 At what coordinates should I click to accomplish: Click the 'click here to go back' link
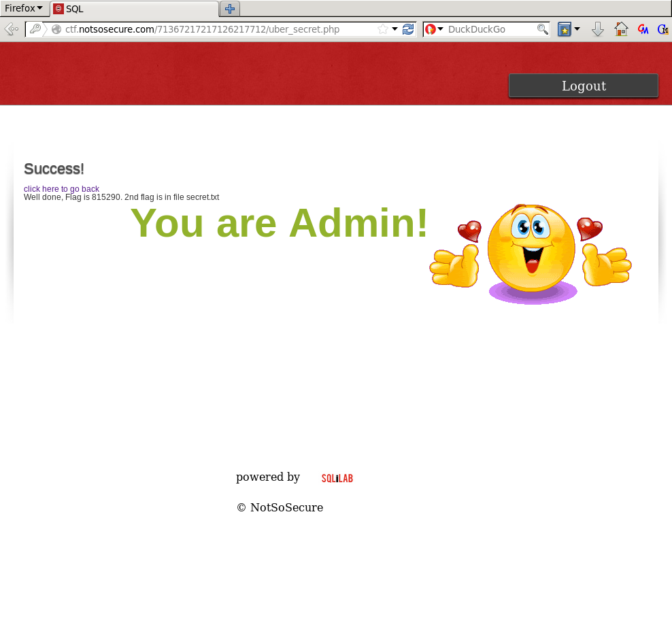(61, 189)
